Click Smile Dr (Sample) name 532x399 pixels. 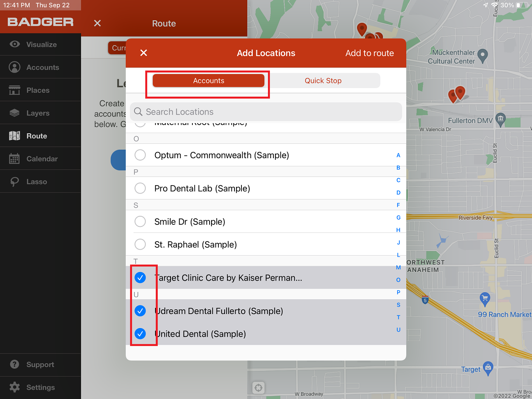tap(190, 222)
